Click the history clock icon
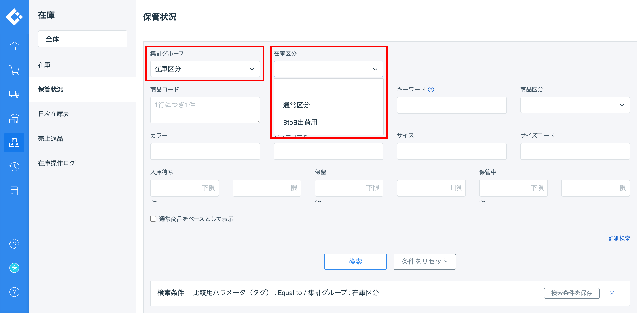Screen dimensions: 644x313 [14, 167]
